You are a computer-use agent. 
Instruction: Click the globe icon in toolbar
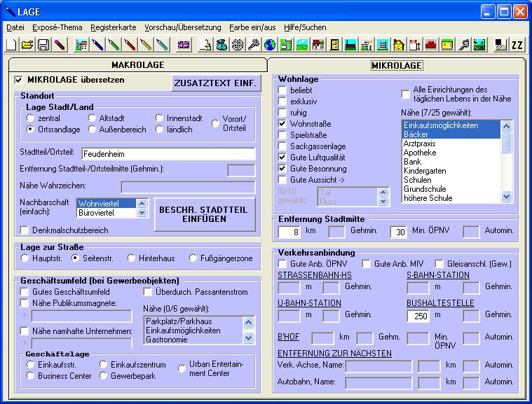click(270, 45)
